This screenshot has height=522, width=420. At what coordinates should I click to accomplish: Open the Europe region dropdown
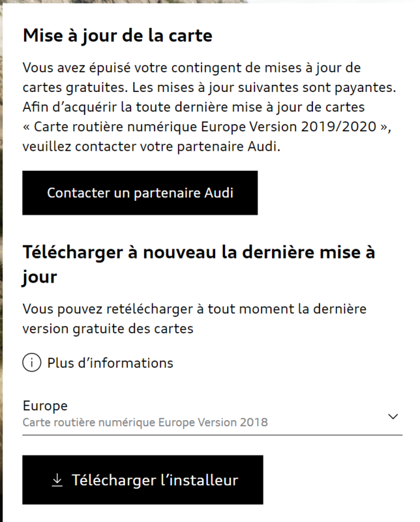click(212, 414)
